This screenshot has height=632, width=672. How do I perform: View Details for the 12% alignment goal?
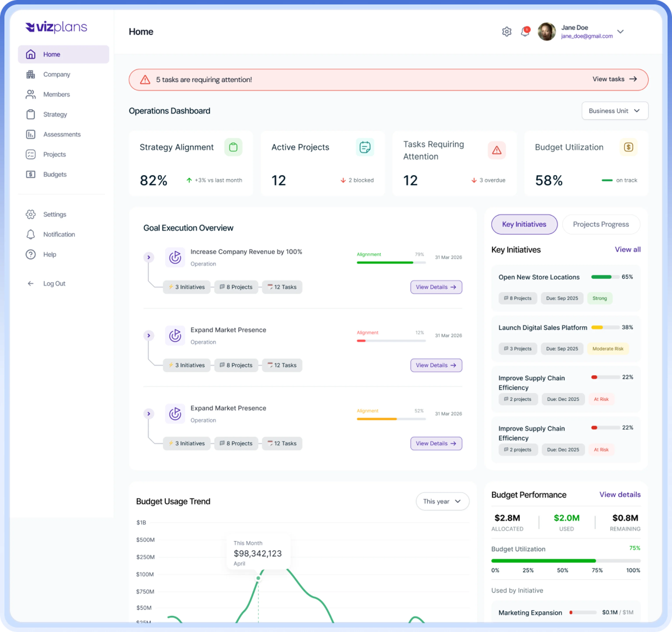click(x=436, y=365)
